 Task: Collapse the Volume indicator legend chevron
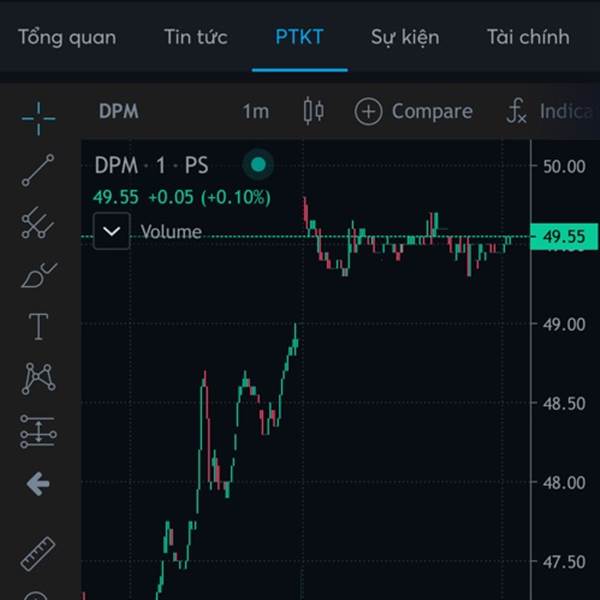[111, 231]
